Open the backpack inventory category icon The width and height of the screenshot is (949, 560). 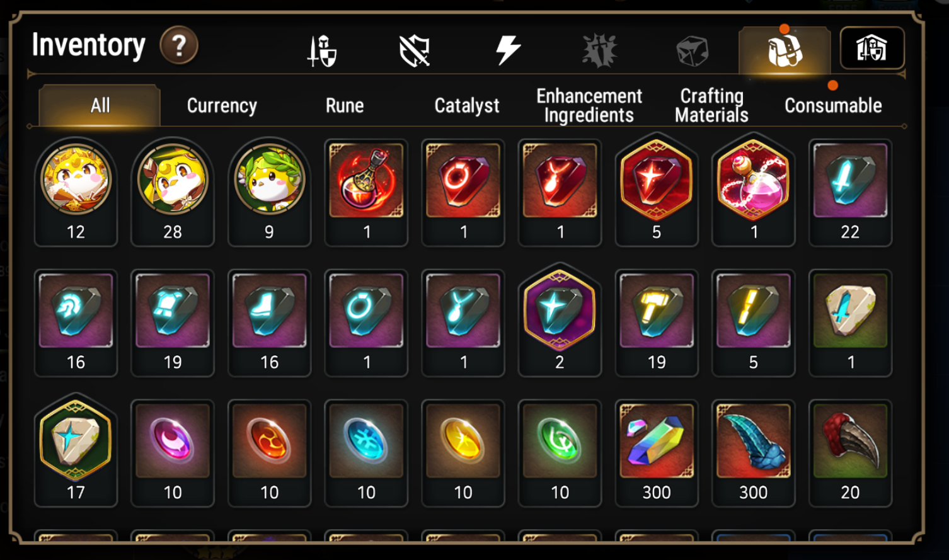click(x=785, y=50)
